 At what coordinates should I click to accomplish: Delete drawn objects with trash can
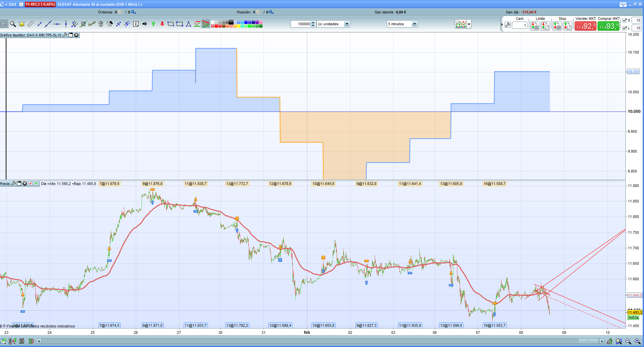[x=101, y=24]
